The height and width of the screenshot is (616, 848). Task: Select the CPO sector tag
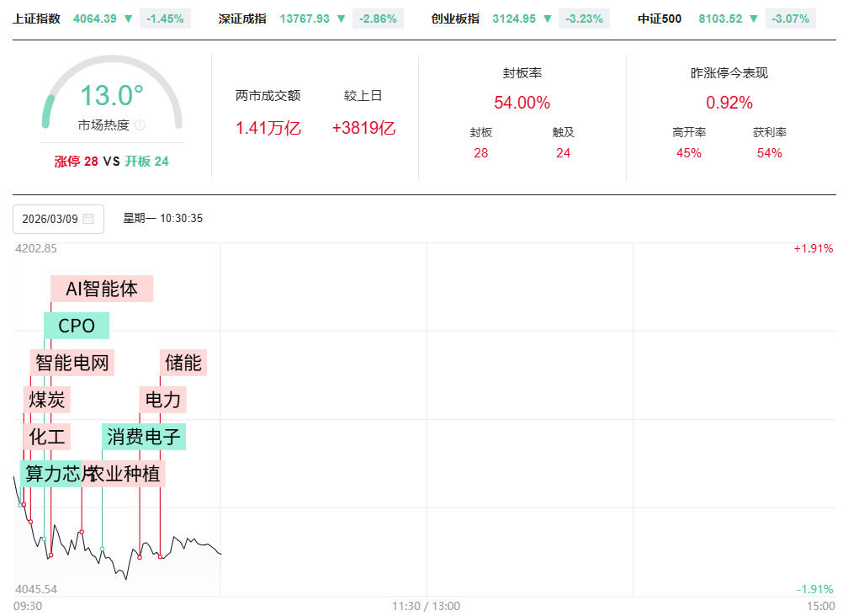tap(77, 326)
